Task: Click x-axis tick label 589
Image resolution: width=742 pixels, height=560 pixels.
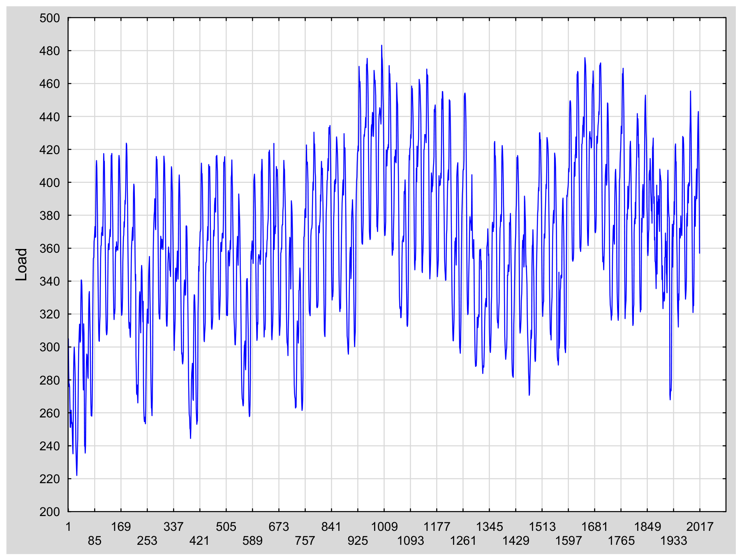Action: 252,541
